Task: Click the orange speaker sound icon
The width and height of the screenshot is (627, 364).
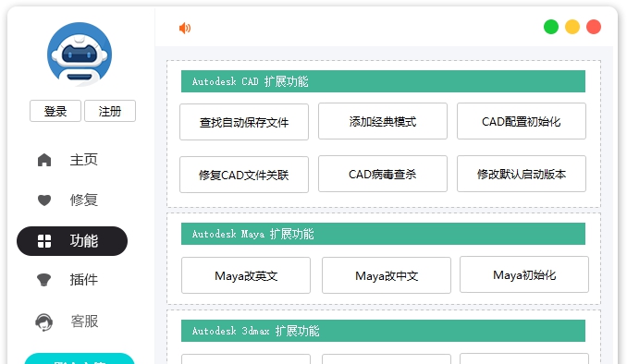Action: [x=185, y=28]
